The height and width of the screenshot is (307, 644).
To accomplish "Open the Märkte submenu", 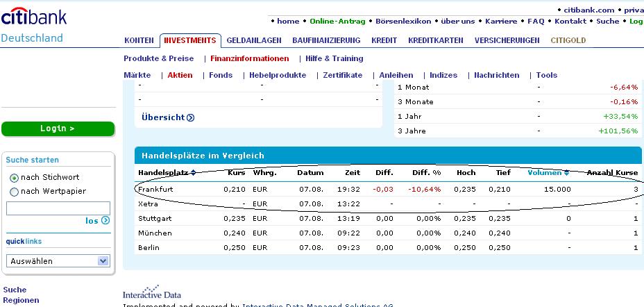I will click(x=137, y=75).
